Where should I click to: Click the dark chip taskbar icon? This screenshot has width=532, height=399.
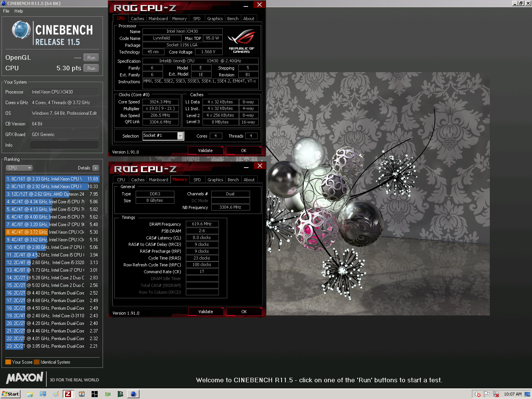[120, 394]
